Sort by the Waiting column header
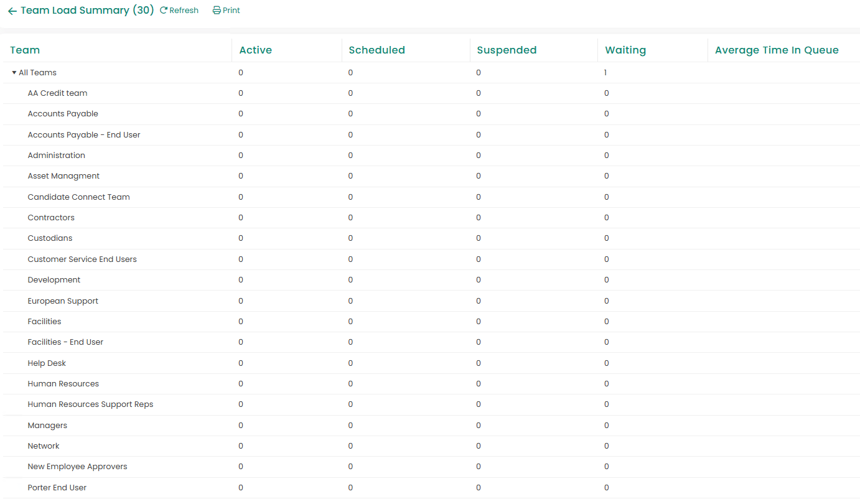The width and height of the screenshot is (860, 504). pos(625,50)
